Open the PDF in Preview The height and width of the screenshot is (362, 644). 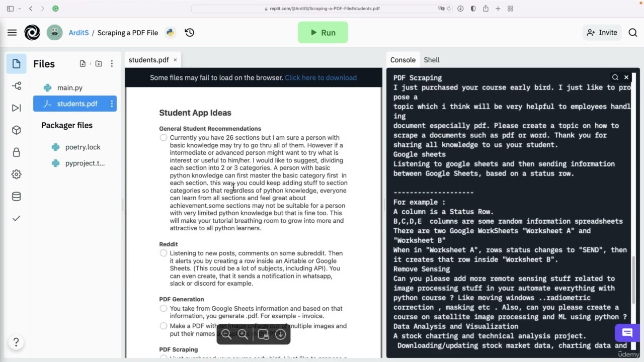point(263,334)
